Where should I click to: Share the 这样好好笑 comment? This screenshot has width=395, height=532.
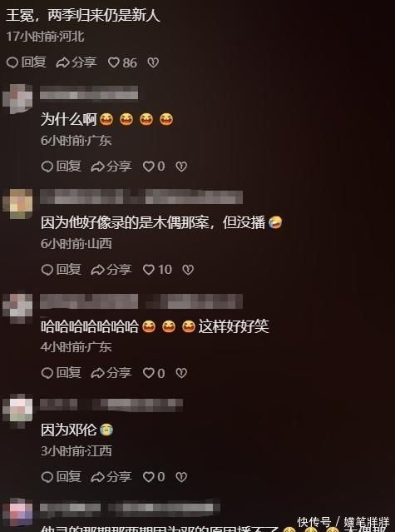(x=111, y=373)
